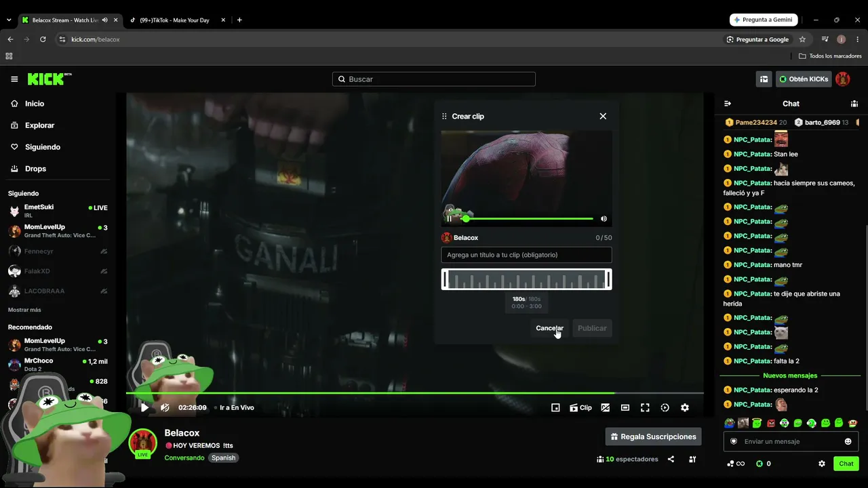The width and height of the screenshot is (868, 488).
Task: Click the clip title input field
Action: click(x=526, y=255)
